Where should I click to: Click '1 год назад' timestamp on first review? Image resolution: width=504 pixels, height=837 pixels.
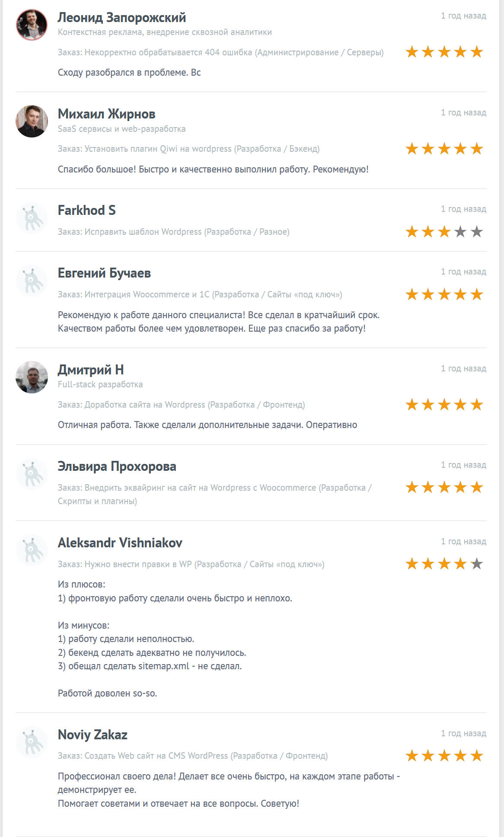[463, 15]
